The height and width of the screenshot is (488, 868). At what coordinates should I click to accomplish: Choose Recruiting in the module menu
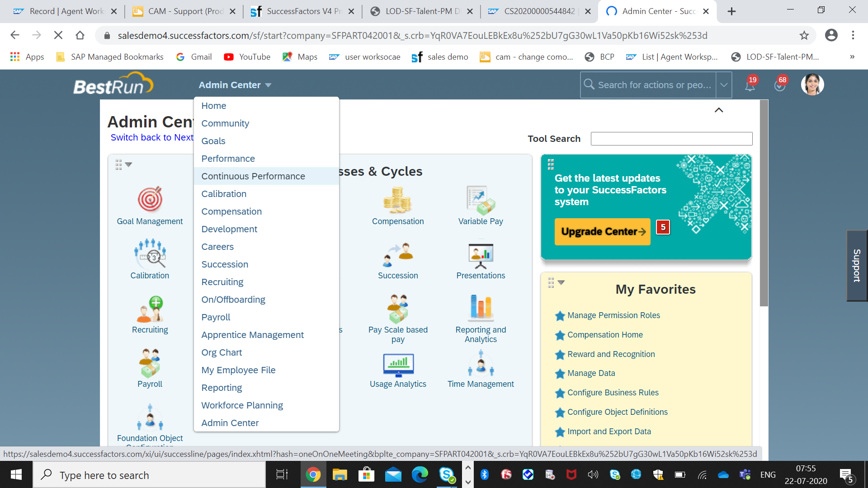[x=266, y=282]
